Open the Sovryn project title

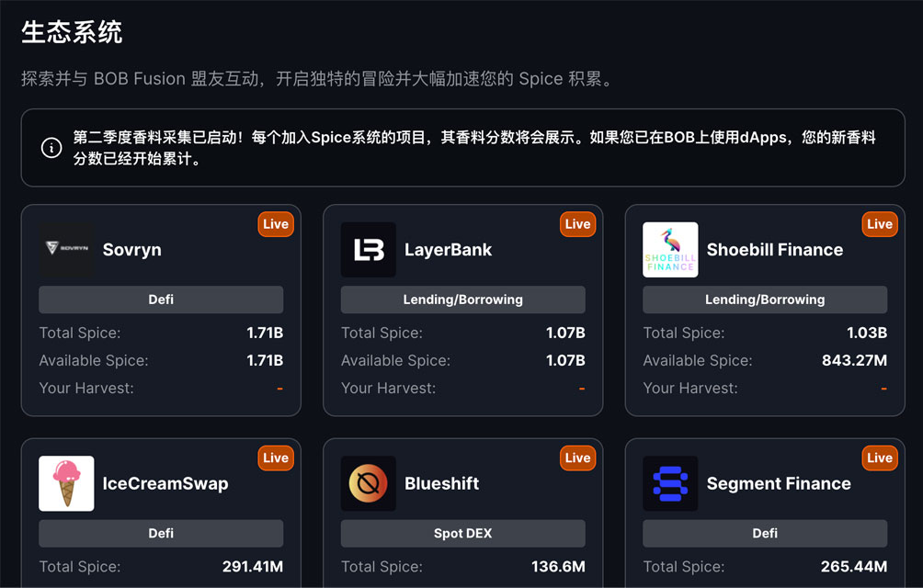(131, 250)
